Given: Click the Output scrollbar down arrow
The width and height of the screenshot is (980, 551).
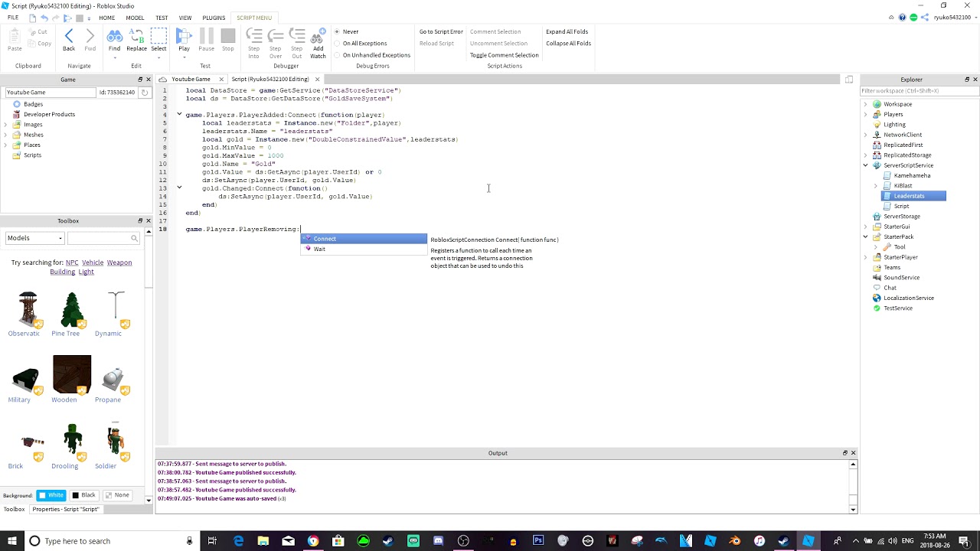Looking at the screenshot, I should coord(853,508).
